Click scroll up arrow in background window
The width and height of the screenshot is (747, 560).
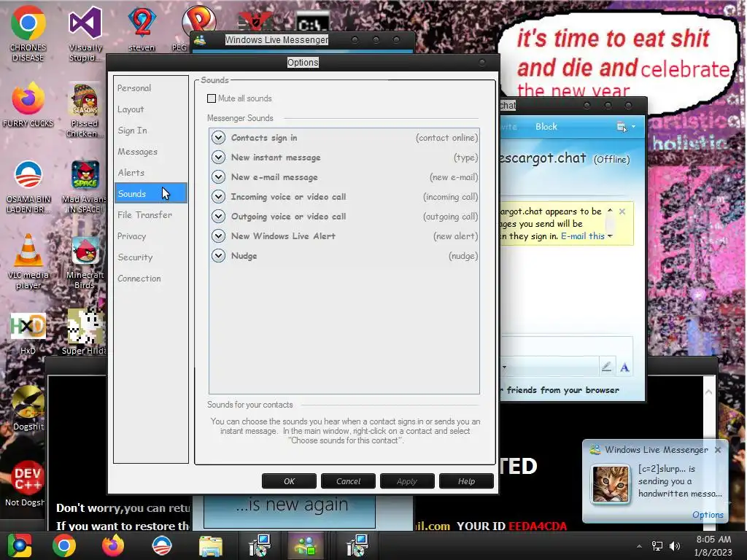[x=709, y=392]
